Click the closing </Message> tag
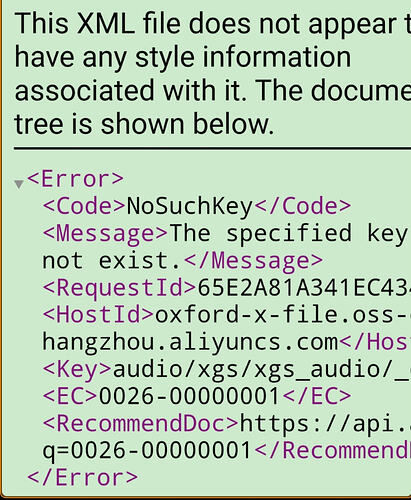This screenshot has height=500, width=411. click(x=253, y=261)
